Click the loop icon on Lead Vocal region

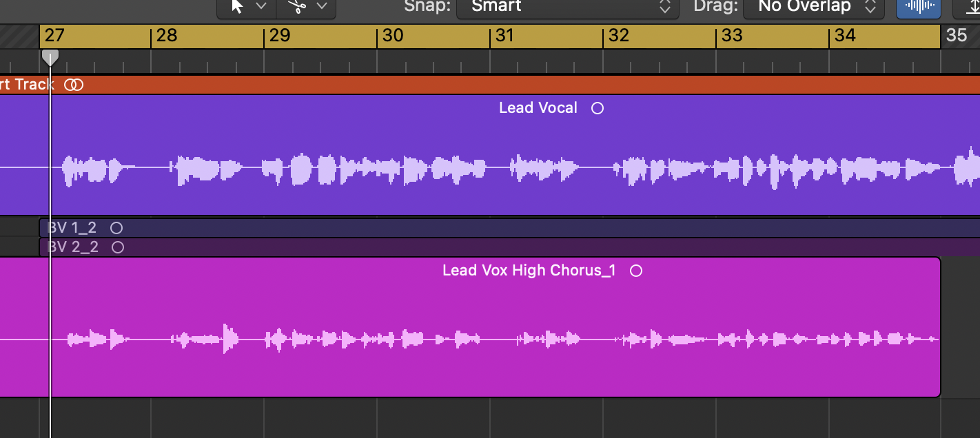[598, 108]
